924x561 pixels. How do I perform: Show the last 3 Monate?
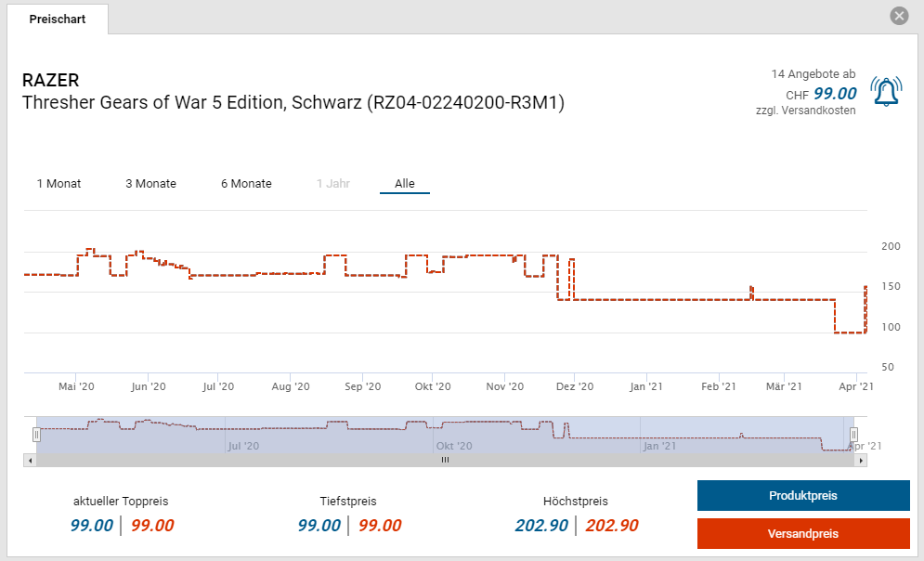pyautogui.click(x=150, y=184)
